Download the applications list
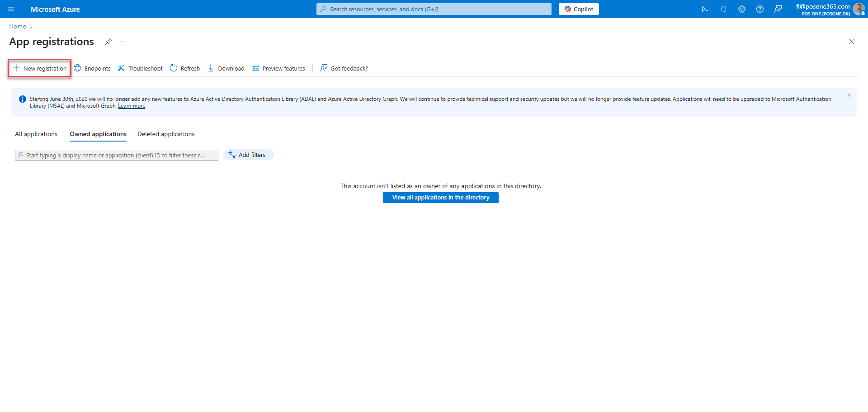The height and width of the screenshot is (412, 868). (x=226, y=68)
